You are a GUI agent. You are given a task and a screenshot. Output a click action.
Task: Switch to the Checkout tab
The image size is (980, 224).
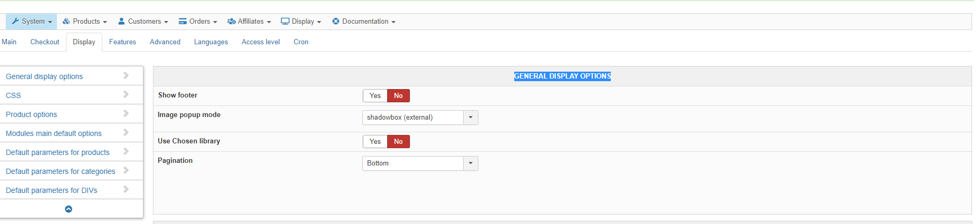click(45, 42)
